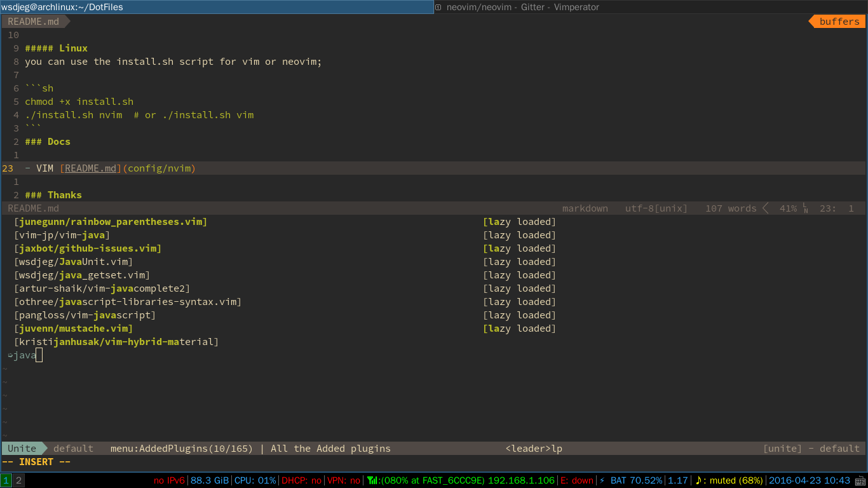
Task: Click the ./install.sh nvim command line
Action: 139,115
